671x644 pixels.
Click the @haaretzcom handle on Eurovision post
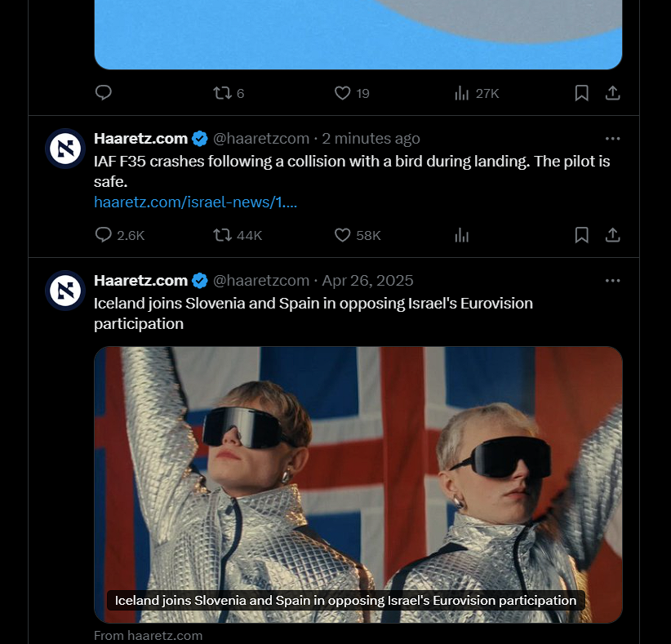(261, 281)
